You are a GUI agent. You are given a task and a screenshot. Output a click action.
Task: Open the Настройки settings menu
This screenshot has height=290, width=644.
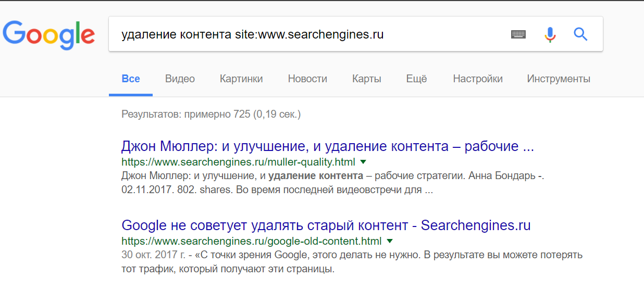tap(478, 79)
